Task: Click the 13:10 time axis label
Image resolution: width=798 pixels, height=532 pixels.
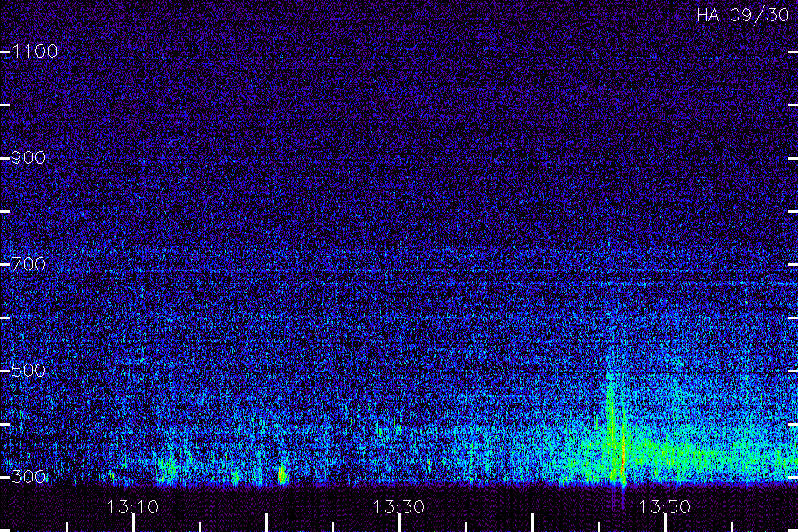Action: [133, 507]
